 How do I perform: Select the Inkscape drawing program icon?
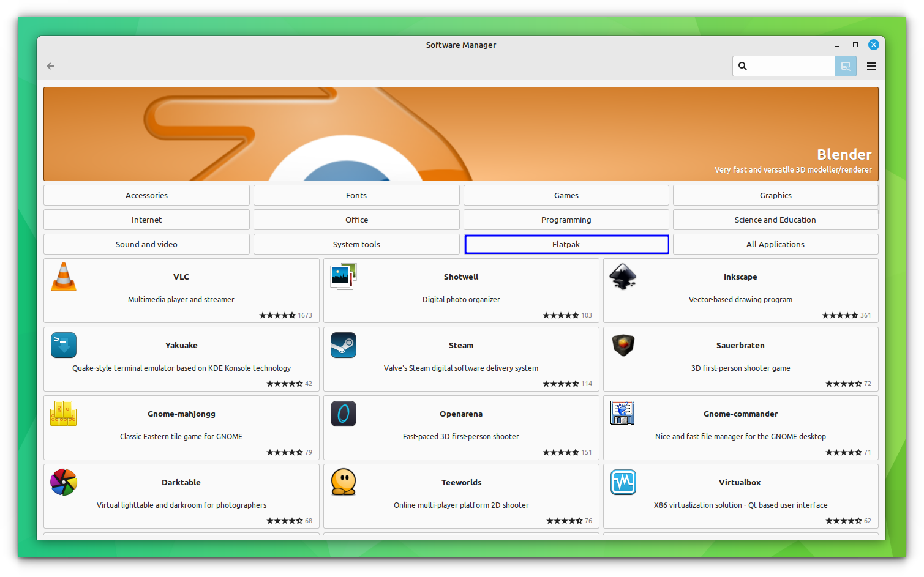coord(623,277)
